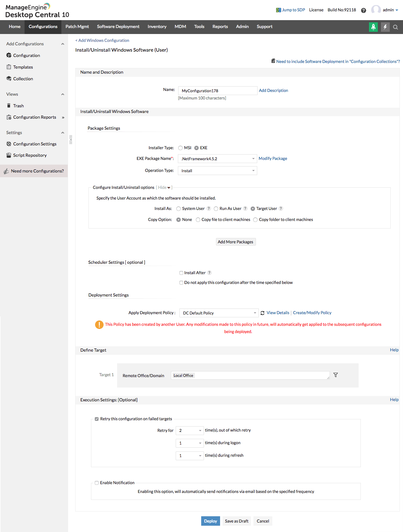Viewport: 403px width, 532px height.
Task: Click the Need more Configurations pen icon
Action: click(x=6, y=171)
